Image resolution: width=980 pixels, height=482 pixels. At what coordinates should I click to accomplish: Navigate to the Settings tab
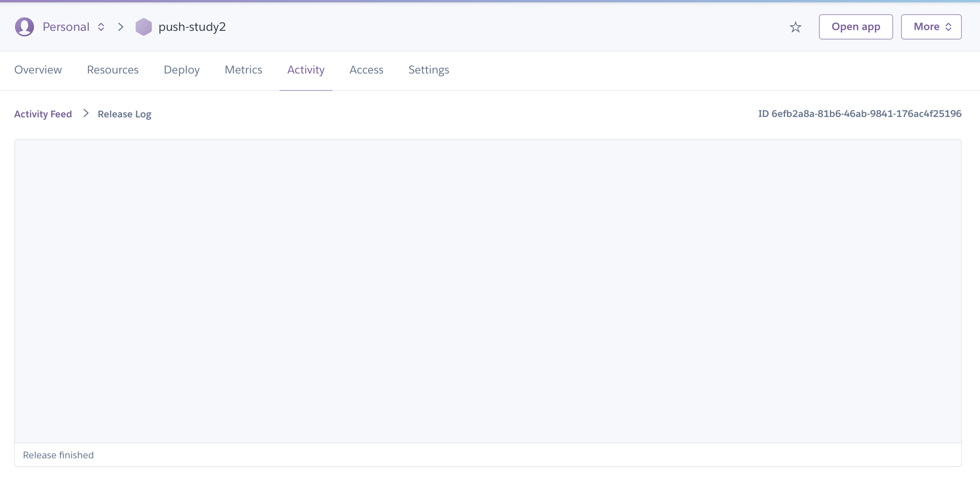428,70
